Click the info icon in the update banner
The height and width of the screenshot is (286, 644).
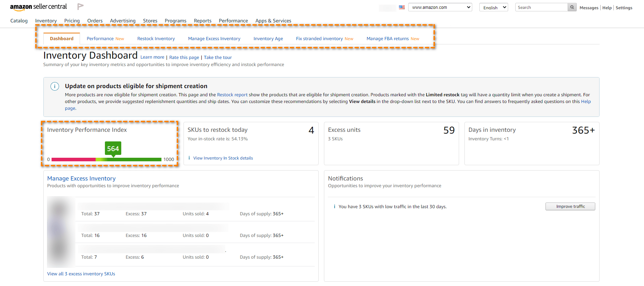coord(55,86)
